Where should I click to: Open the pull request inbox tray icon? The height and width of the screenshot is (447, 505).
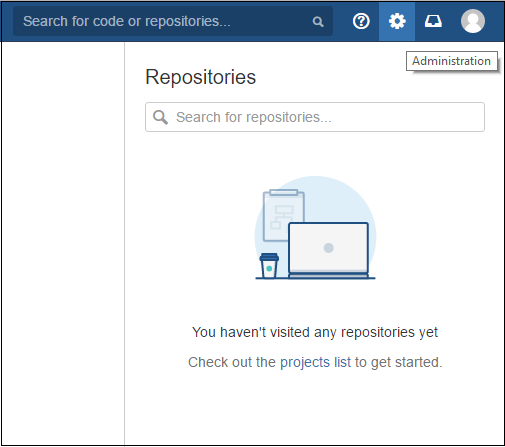(x=433, y=22)
